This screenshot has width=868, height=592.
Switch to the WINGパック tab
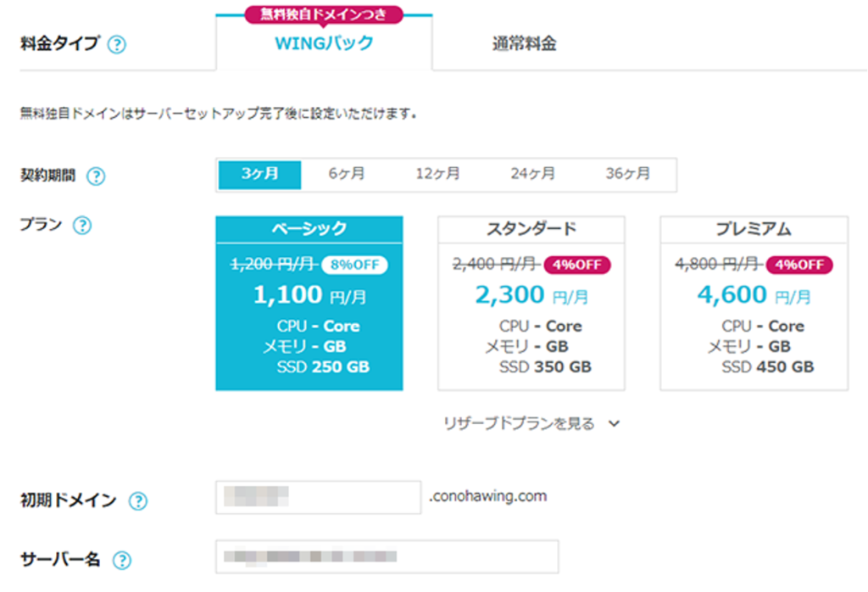pos(324,44)
